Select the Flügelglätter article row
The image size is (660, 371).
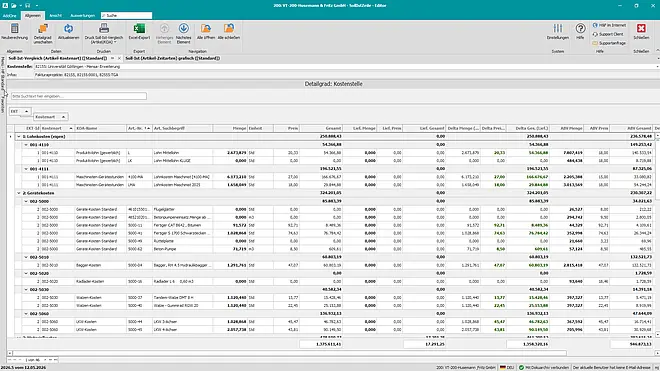[333, 209]
